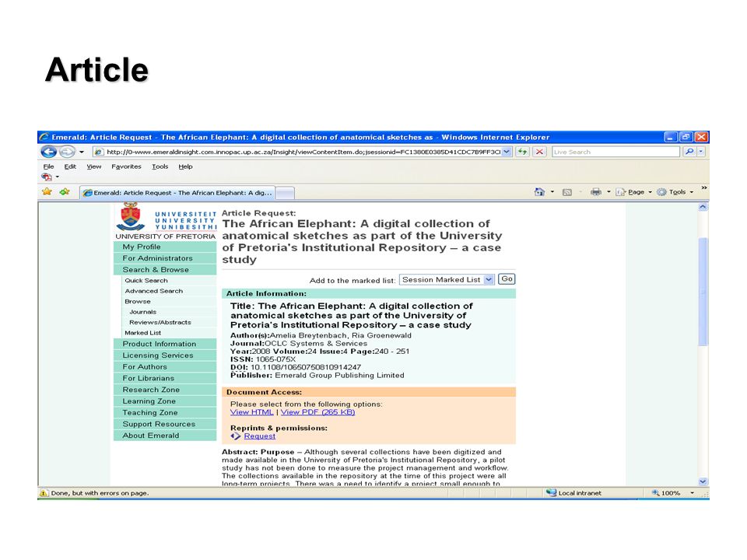Open the Home button dropdown arrow

point(552,192)
